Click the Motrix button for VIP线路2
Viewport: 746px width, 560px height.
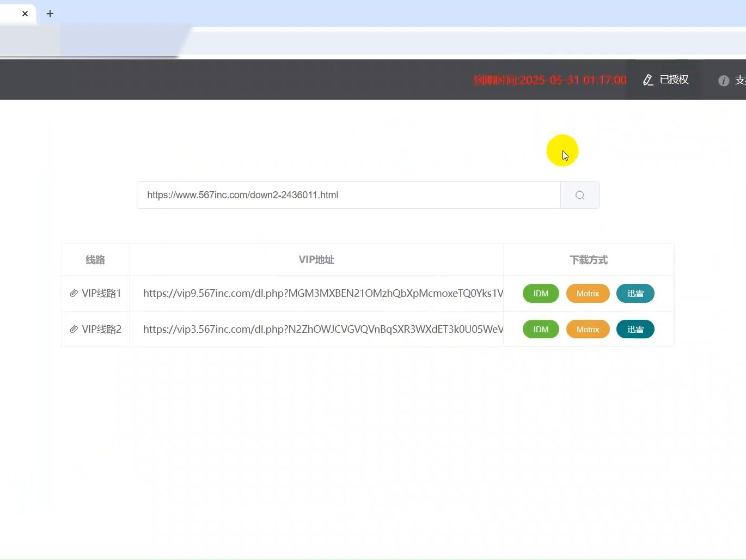coord(588,329)
